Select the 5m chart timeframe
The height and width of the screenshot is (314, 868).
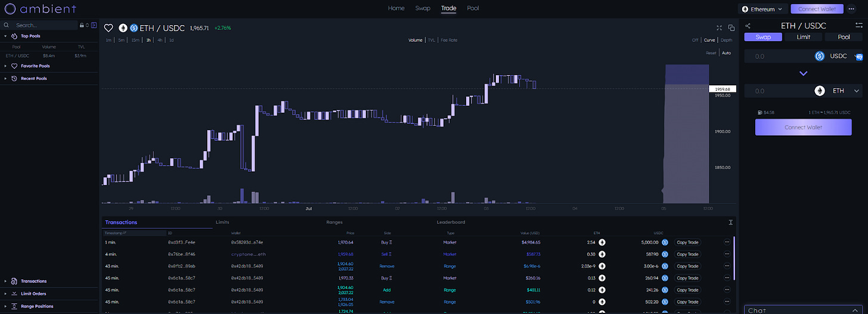121,40
